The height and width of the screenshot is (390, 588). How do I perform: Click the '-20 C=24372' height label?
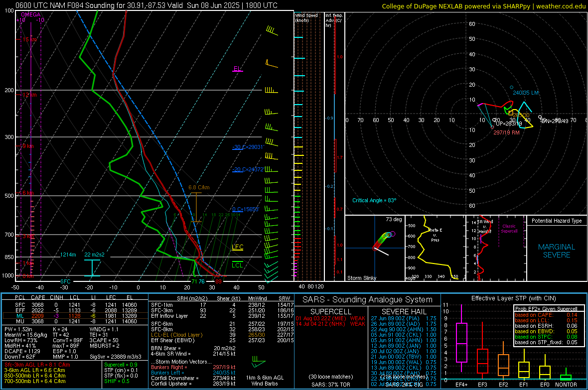pyautogui.click(x=248, y=169)
